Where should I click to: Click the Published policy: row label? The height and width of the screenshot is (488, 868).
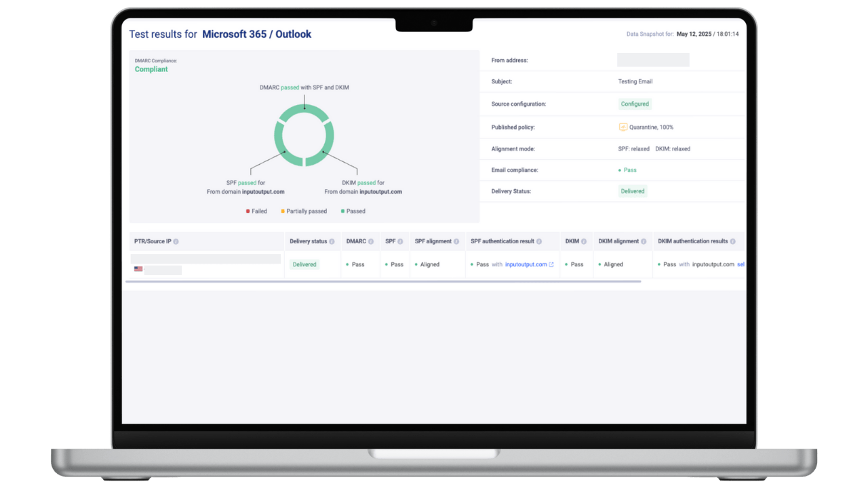(513, 127)
